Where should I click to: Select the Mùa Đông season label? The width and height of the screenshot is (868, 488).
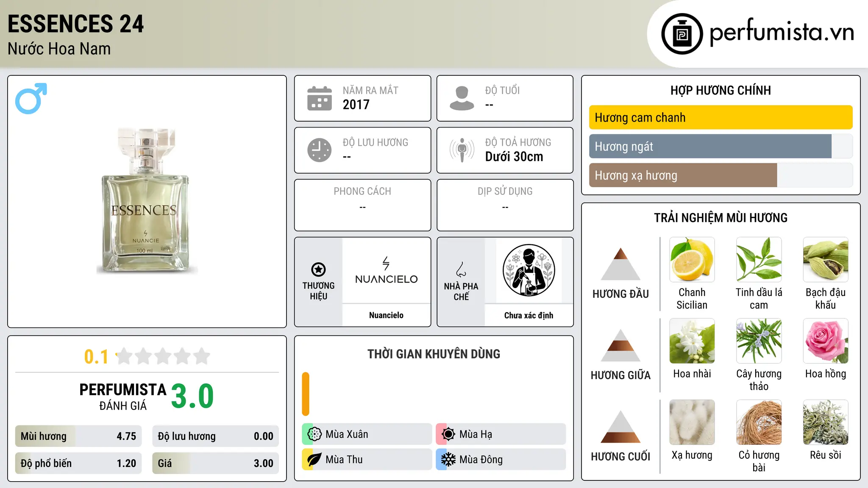[x=481, y=460]
